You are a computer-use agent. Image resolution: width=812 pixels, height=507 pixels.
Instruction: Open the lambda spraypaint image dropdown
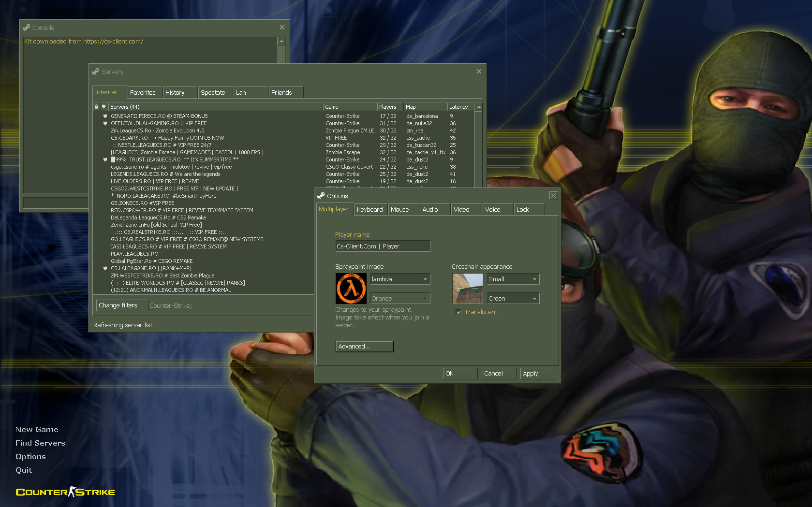pyautogui.click(x=400, y=279)
